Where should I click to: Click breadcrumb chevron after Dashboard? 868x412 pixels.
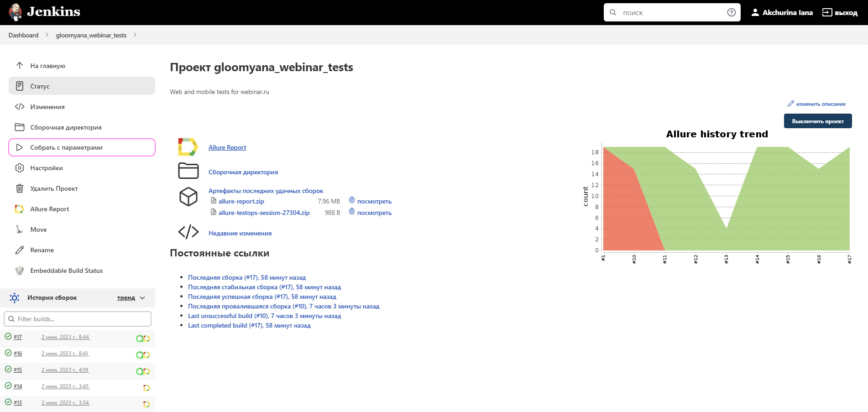[47, 35]
